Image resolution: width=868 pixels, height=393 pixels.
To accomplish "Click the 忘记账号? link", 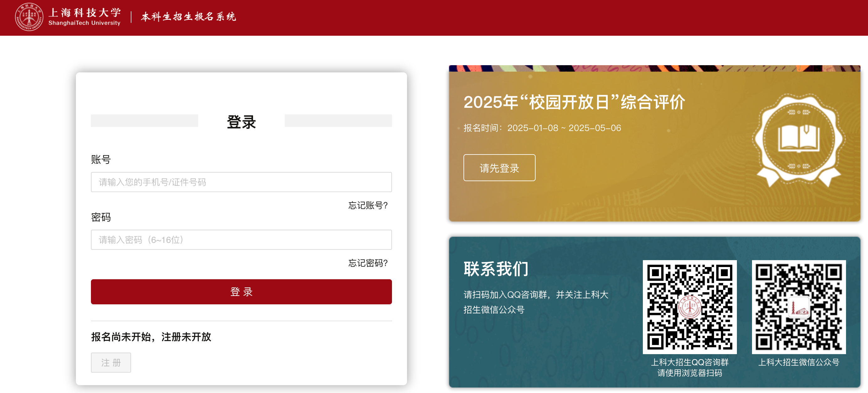I will click(368, 205).
